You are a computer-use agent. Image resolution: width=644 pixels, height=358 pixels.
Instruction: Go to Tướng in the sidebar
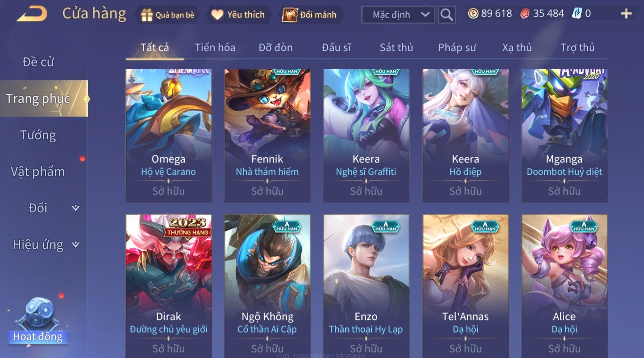38,135
